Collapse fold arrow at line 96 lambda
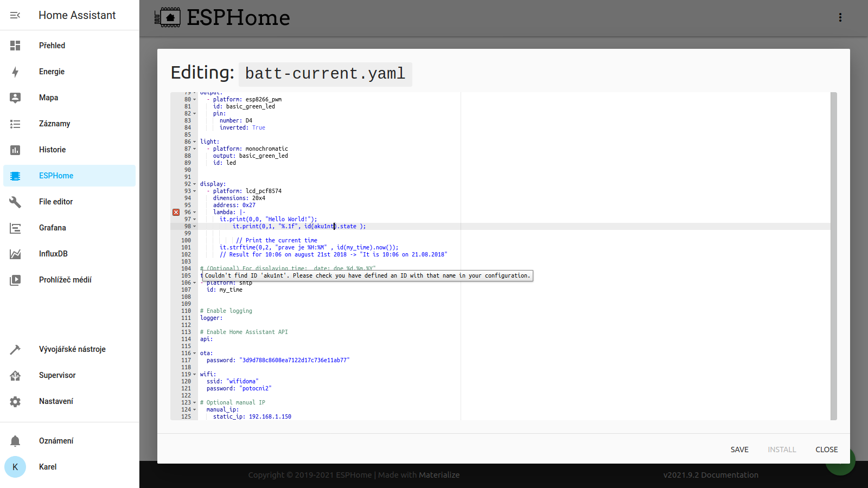Screen dimensions: 868x488 195,212
